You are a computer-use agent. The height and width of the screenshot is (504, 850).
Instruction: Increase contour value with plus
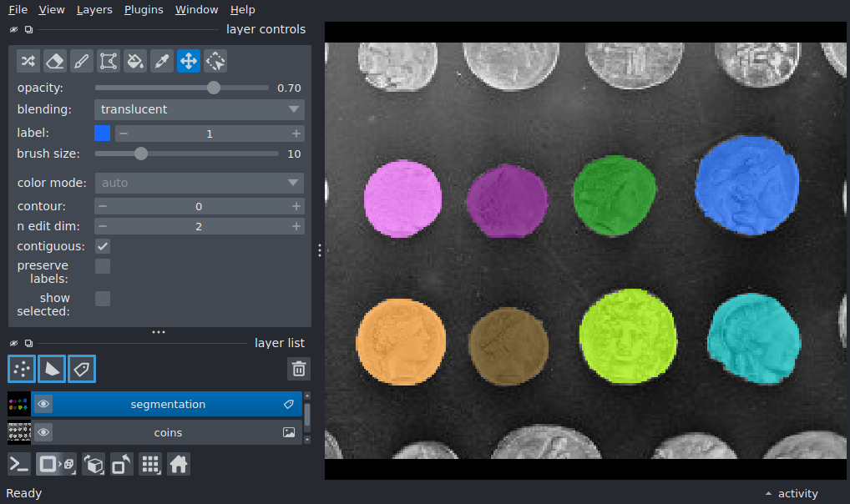coord(296,206)
